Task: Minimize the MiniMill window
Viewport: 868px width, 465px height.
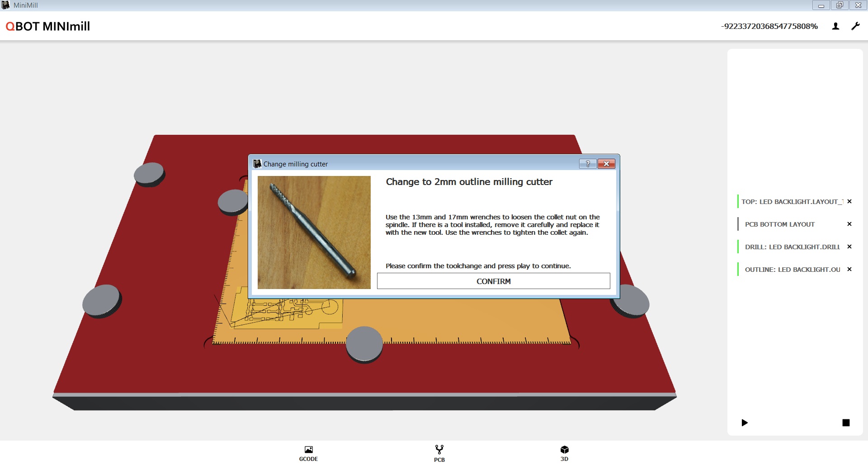Action: tap(821, 5)
